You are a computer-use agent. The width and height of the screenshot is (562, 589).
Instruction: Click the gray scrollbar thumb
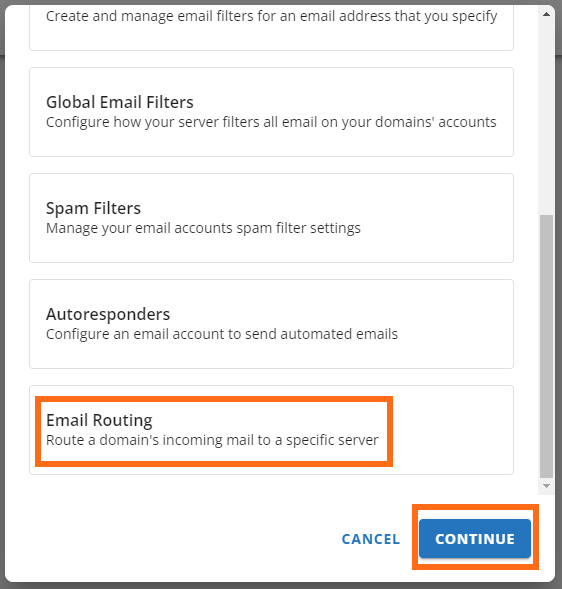tap(547, 346)
